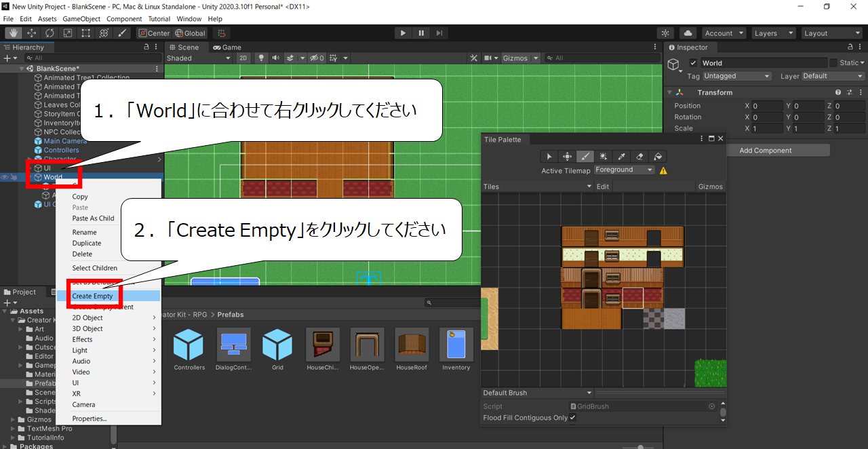Image resolution: width=868 pixels, height=449 pixels.
Task: Click the World name field in Inspector
Action: 764,63
